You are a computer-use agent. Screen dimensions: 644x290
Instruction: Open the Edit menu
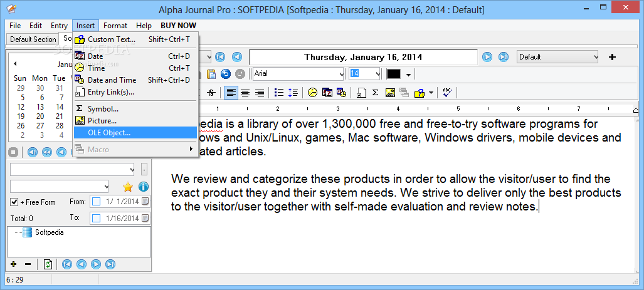[x=36, y=26]
